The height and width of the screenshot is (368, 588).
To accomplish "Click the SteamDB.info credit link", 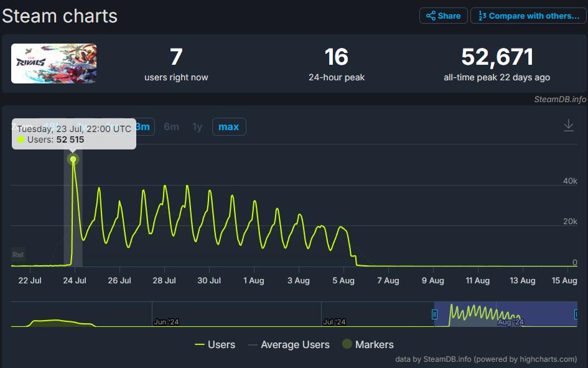I will coord(560,99).
